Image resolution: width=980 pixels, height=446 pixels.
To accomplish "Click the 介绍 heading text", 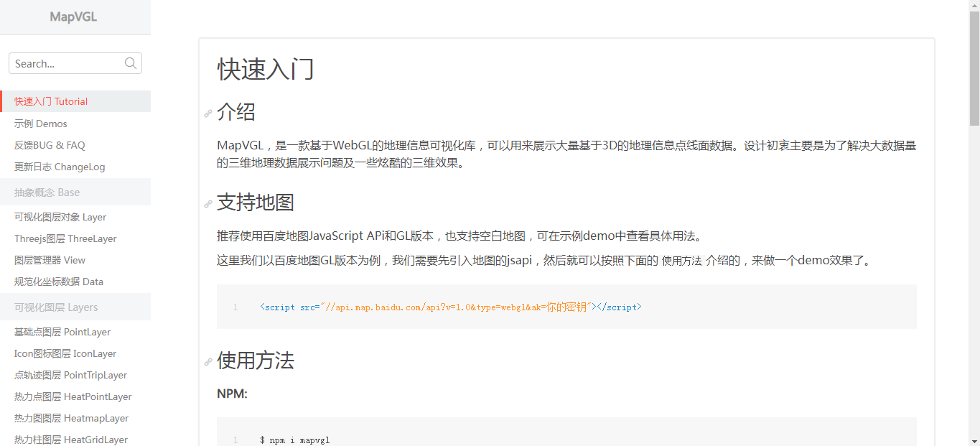I will 236,112.
